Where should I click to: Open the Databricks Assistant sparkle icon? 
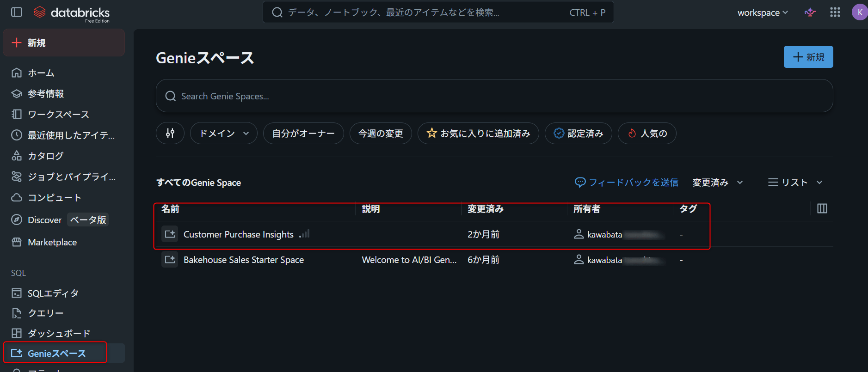point(810,12)
